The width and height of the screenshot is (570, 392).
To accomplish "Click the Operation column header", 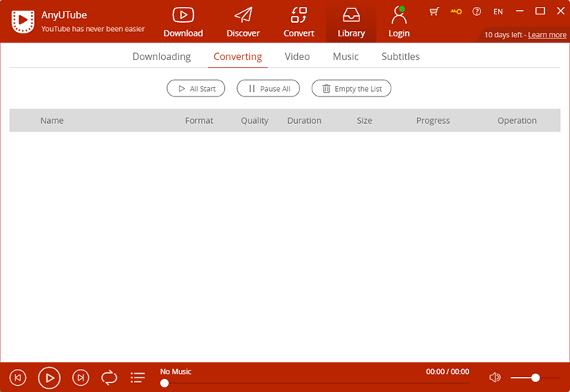I will 517,121.
